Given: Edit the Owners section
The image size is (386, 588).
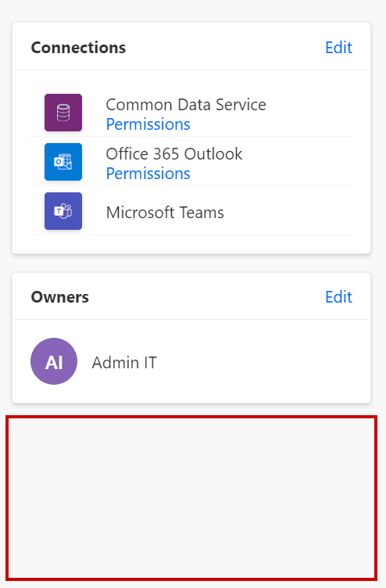Looking at the screenshot, I should (x=338, y=297).
